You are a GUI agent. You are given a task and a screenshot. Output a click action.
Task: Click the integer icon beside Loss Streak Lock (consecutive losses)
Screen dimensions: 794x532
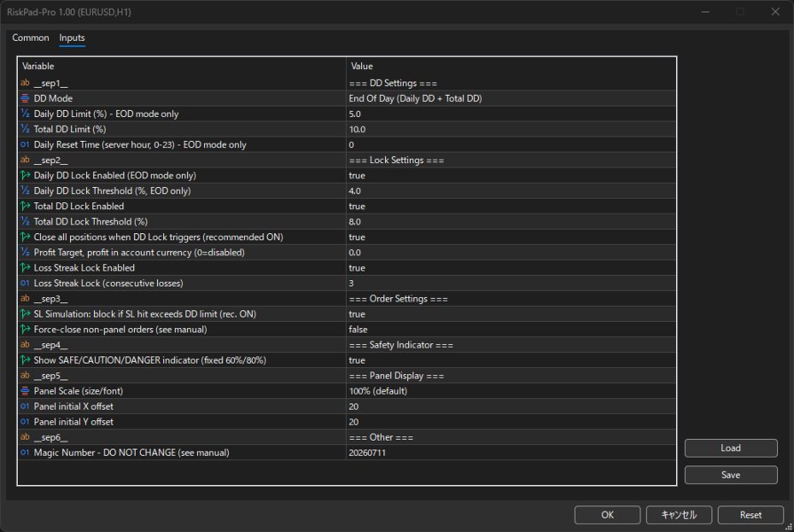click(x=25, y=283)
